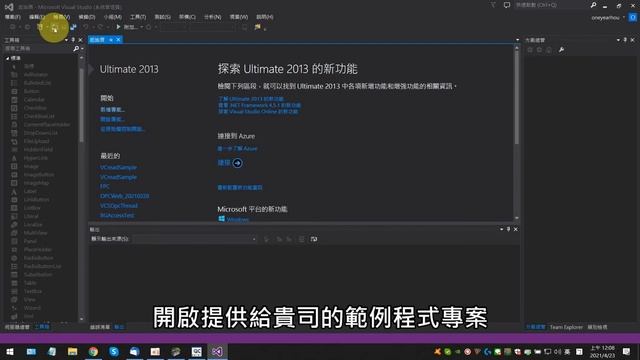Open Chrome from the taskbar
This screenshot has height=360, width=640.
93,351
